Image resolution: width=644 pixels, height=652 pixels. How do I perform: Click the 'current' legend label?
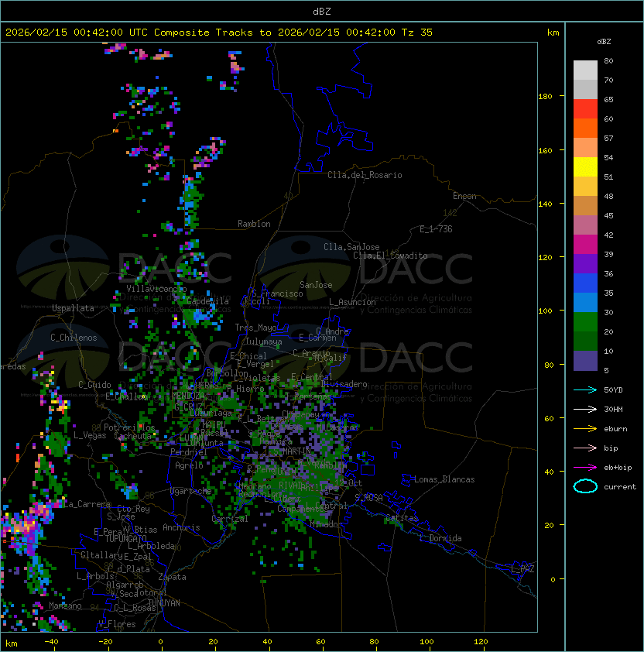[x=620, y=487]
